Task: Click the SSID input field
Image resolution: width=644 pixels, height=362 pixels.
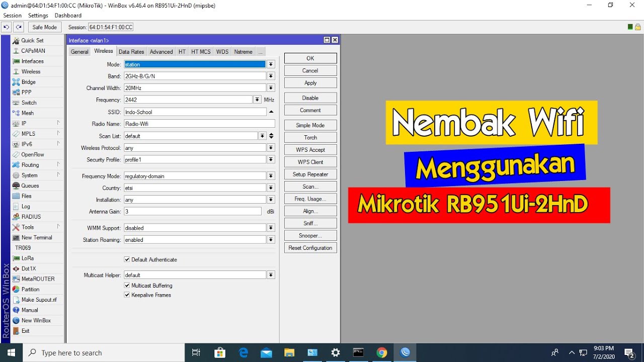Action: pyautogui.click(x=195, y=112)
